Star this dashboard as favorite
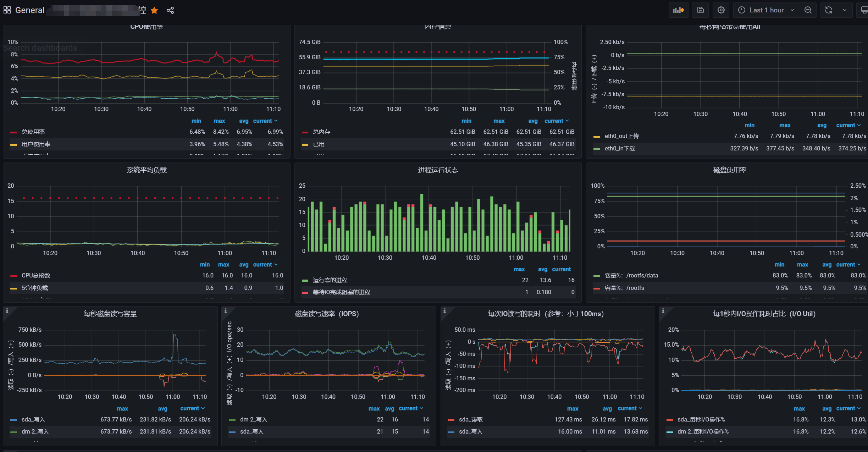The image size is (868, 452). click(154, 10)
